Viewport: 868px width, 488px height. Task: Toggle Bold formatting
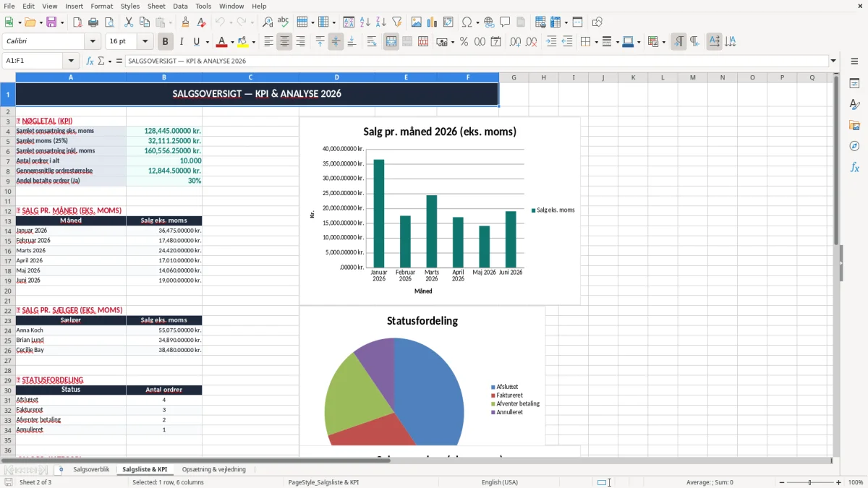click(166, 42)
